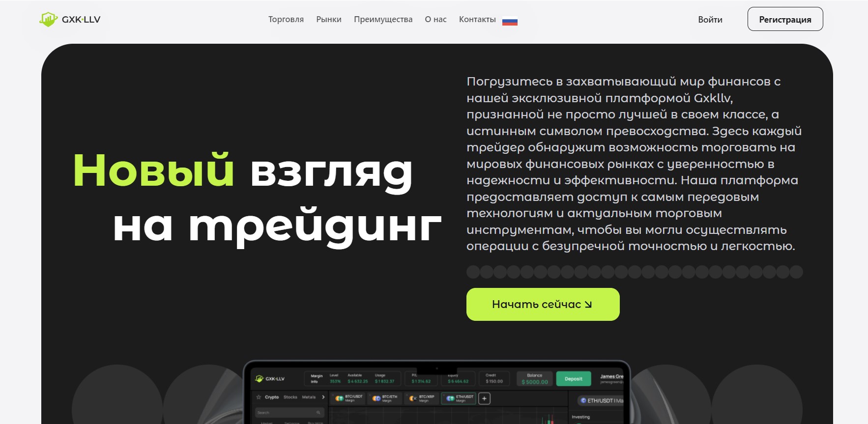Click the James Gre… username in the preview

pyautogui.click(x=611, y=376)
